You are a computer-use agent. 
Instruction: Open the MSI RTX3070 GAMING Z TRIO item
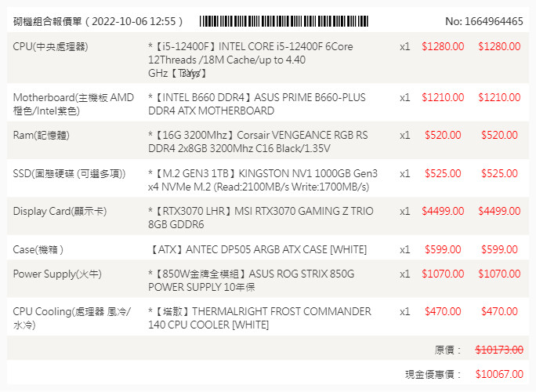[x=261, y=218]
